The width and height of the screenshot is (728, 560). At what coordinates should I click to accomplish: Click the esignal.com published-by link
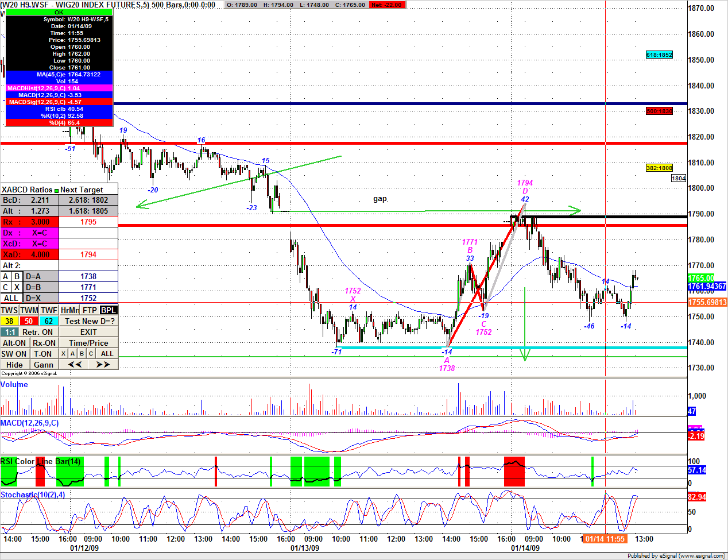pyautogui.click(x=702, y=555)
